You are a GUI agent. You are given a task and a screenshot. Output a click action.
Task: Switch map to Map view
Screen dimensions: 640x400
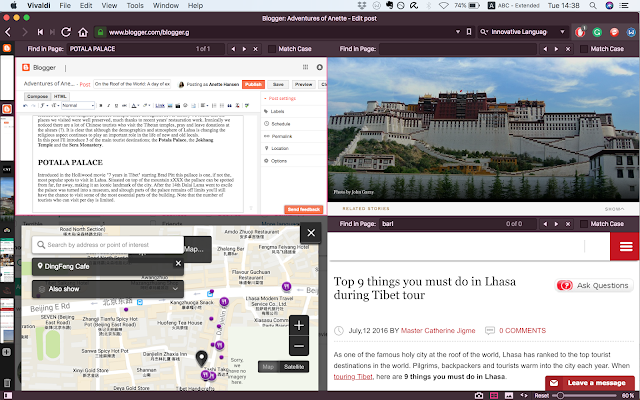(268, 367)
